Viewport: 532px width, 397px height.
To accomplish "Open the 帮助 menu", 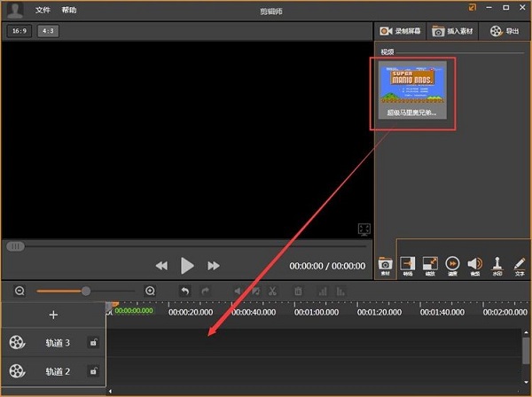I will pyautogui.click(x=69, y=10).
